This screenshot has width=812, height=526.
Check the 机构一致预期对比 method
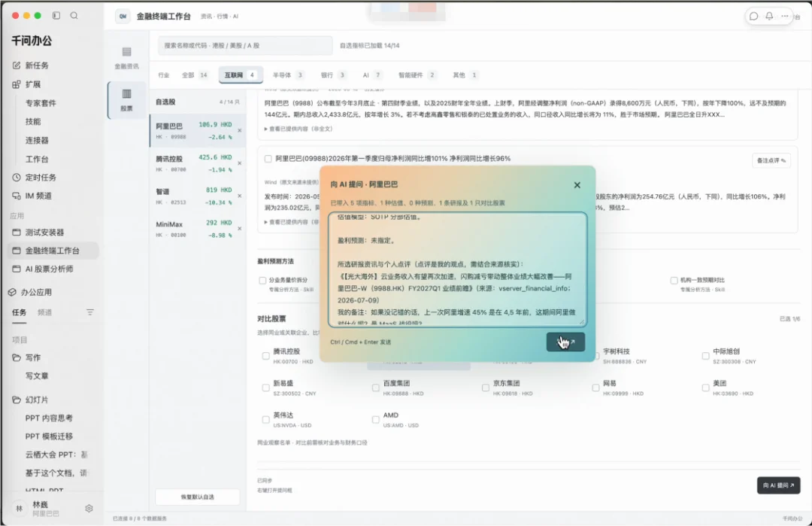point(674,281)
